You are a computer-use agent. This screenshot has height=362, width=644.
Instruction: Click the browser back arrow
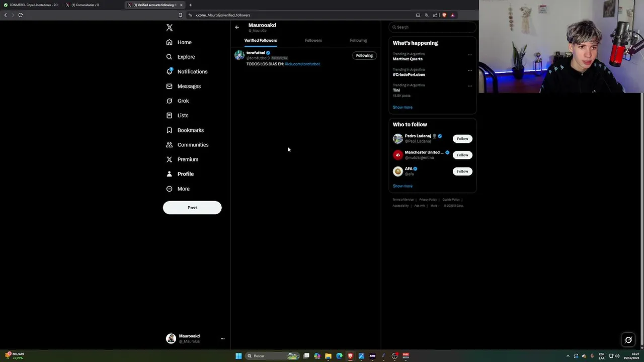click(x=6, y=15)
